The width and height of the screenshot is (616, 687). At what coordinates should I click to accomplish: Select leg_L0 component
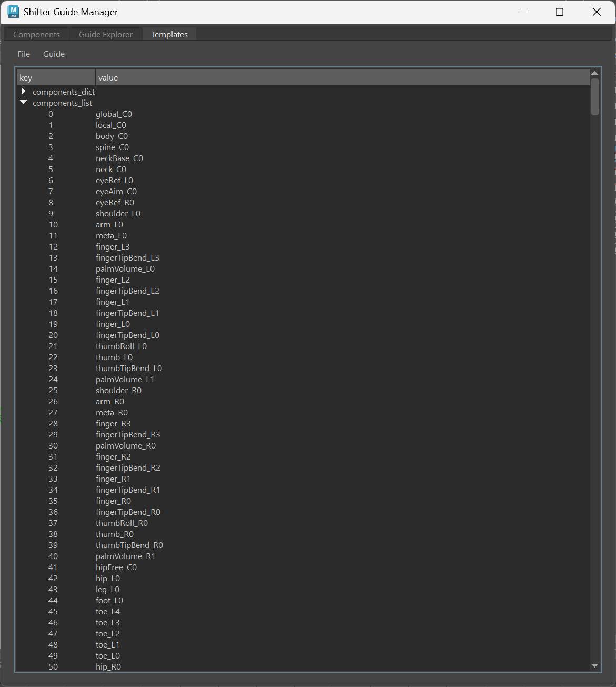(303, 589)
